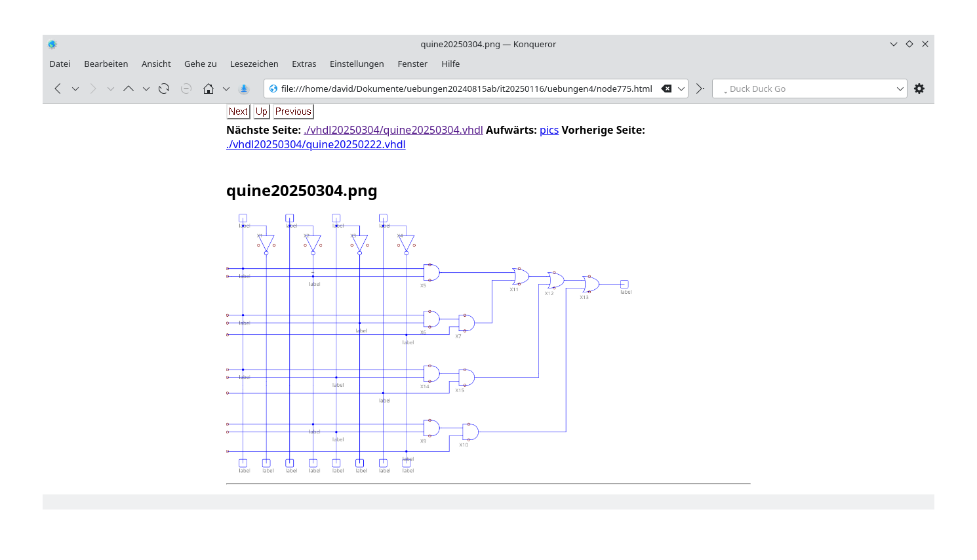Open the home button dropdown arrow

226,88
